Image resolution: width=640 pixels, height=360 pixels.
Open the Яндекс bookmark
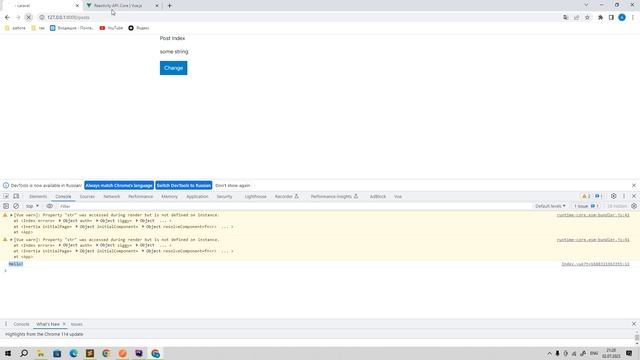(x=139, y=28)
